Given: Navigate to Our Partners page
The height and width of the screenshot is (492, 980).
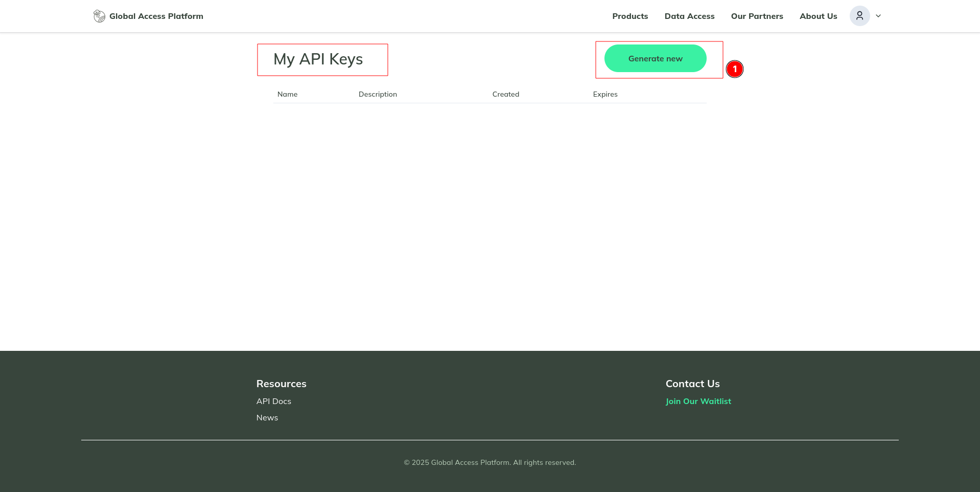Looking at the screenshot, I should (x=757, y=16).
